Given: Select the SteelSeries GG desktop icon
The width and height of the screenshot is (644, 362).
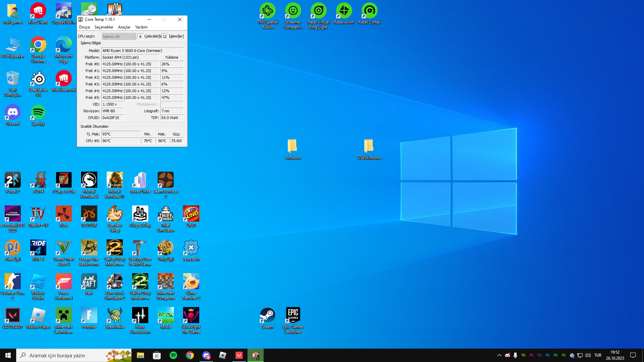Looking at the screenshot, I should [38, 84].
